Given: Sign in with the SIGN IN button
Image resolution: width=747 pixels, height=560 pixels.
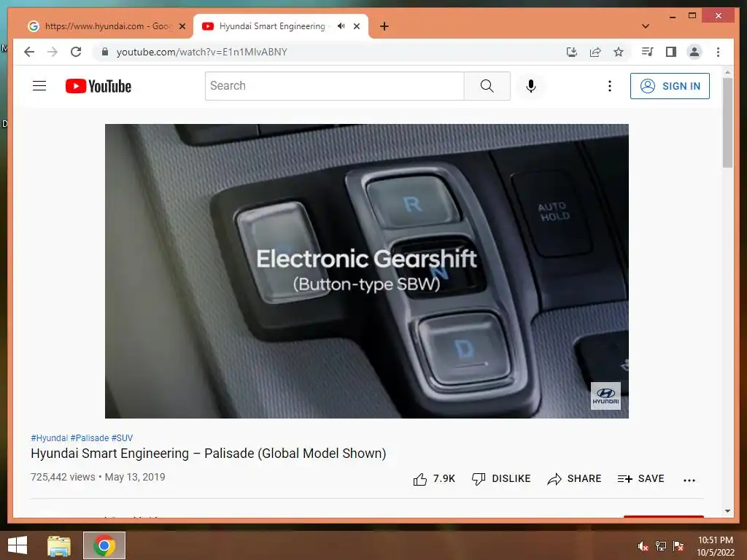Looking at the screenshot, I should tap(670, 86).
